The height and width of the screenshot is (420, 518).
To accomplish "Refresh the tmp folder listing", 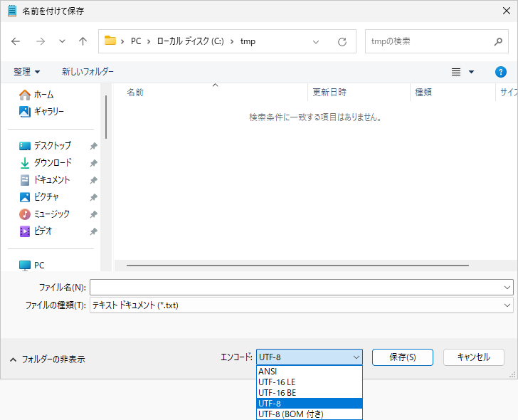I will pos(342,41).
